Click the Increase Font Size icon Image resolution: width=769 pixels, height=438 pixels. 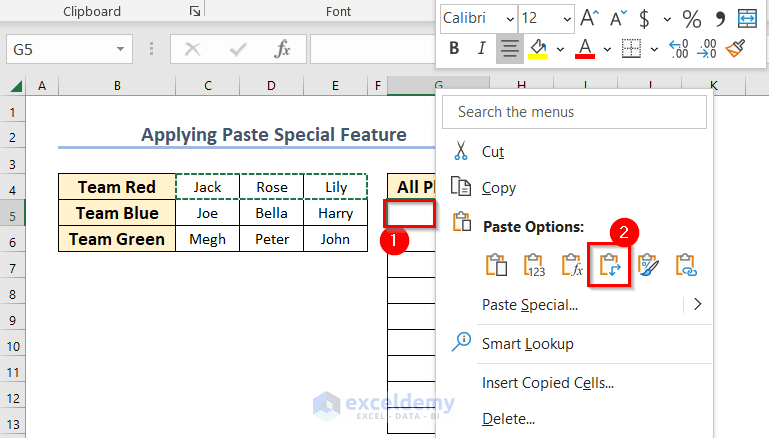(590, 18)
